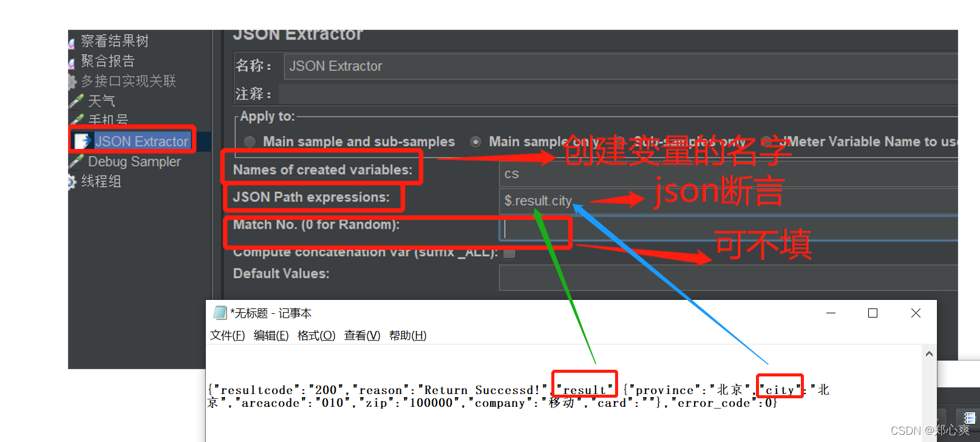The image size is (980, 442).
Task: Click the JSON Extractor node icon
Action: point(82,141)
